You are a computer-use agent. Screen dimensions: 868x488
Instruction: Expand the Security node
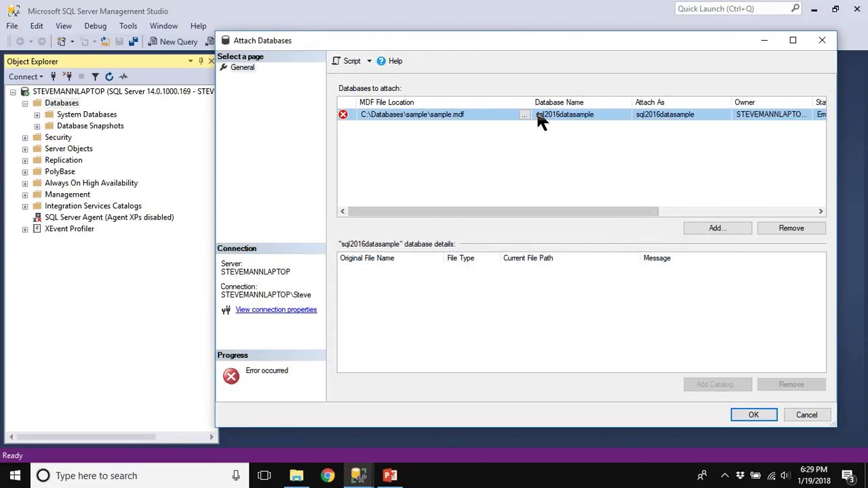25,138
